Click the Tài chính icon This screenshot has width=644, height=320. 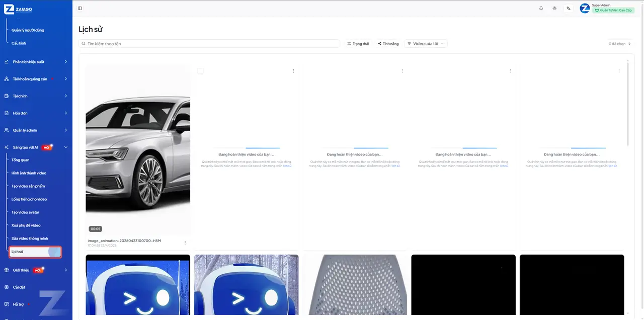pyautogui.click(x=7, y=96)
